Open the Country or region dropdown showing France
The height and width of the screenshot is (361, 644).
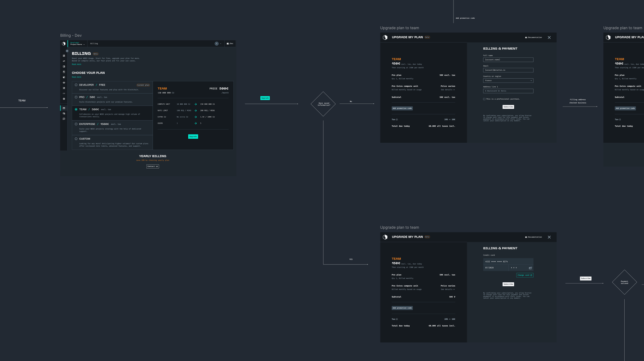click(508, 81)
